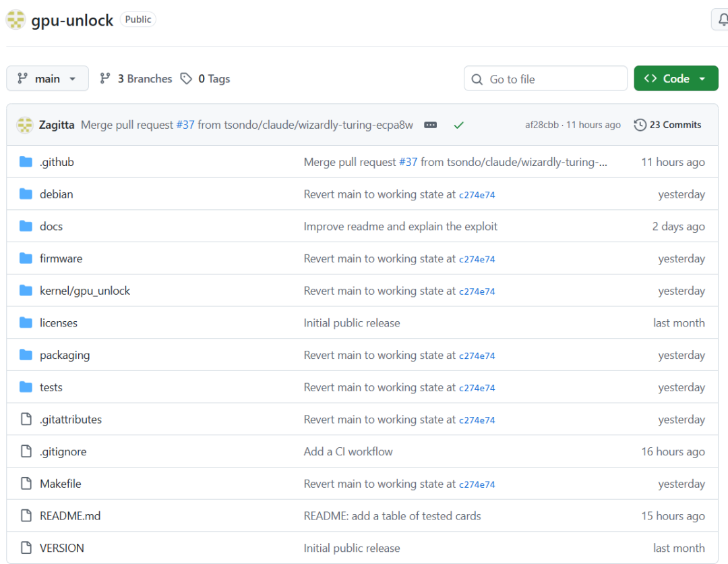Open the kernel/gpu_unlock folder
728x564 pixels.
click(85, 291)
